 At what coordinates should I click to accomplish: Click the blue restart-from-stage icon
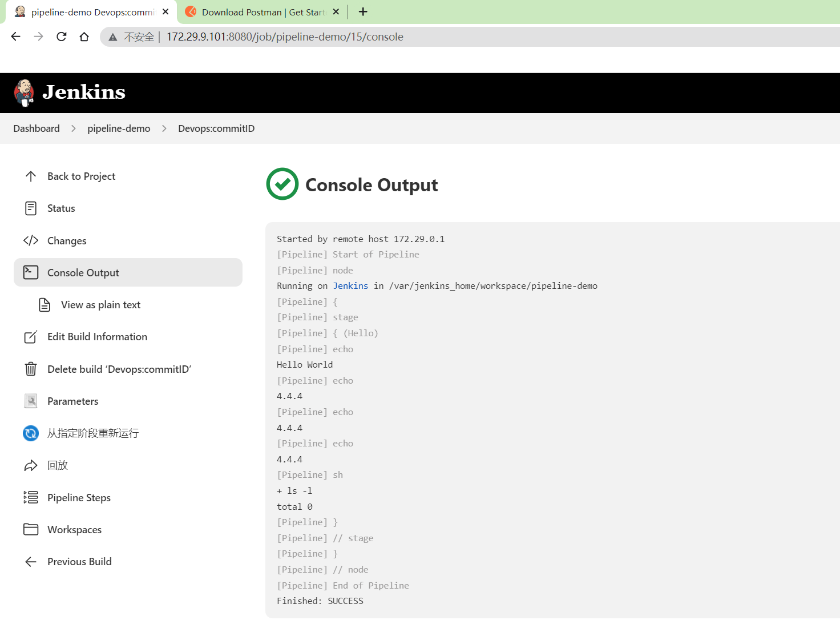31,433
